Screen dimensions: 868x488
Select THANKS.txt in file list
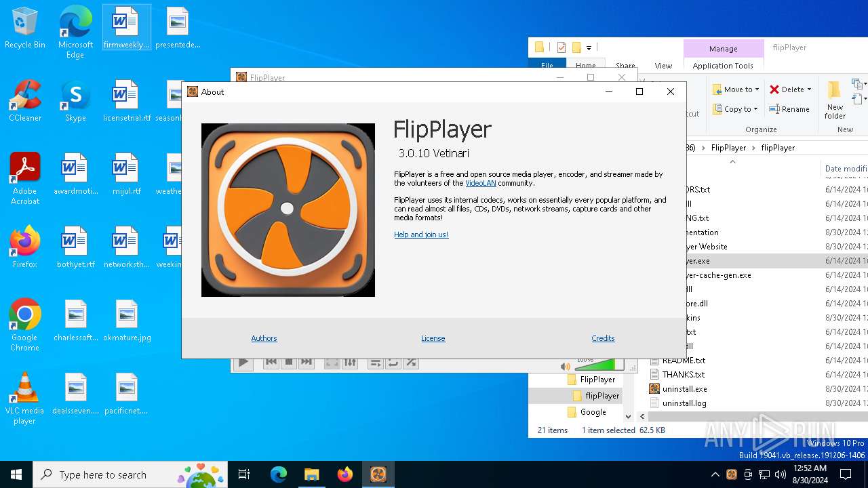(x=684, y=375)
